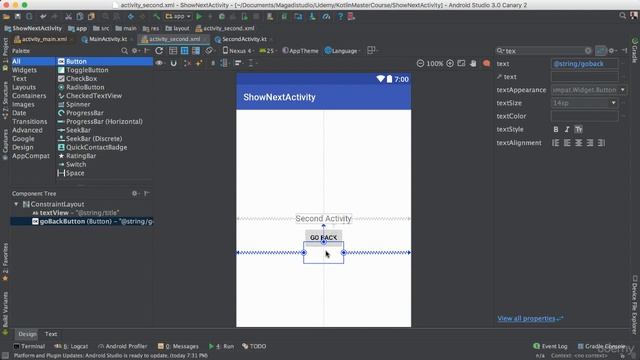Click the textColor value field
640x360 pixels.
click(584, 116)
